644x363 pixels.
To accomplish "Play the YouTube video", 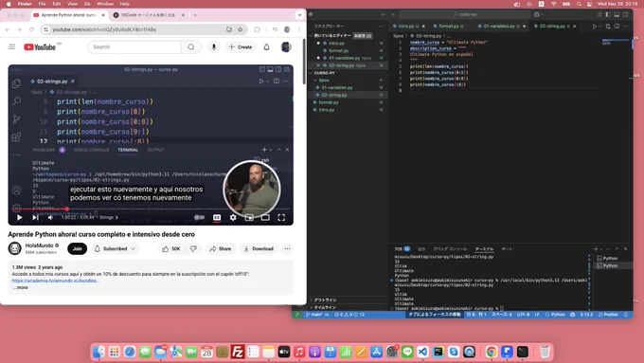I will point(19,217).
